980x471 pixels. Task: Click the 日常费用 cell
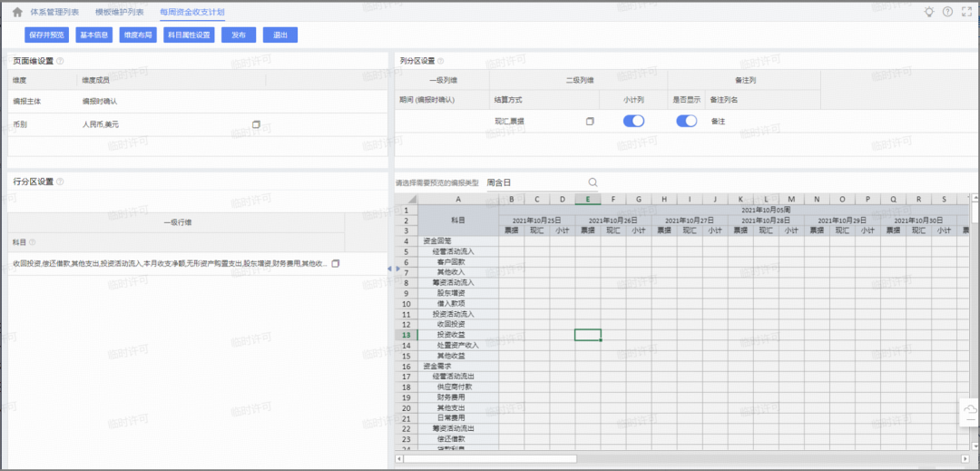458,417
